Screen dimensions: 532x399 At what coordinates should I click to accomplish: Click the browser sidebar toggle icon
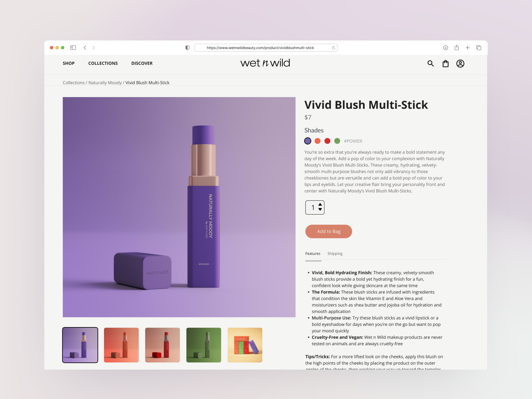[73, 48]
